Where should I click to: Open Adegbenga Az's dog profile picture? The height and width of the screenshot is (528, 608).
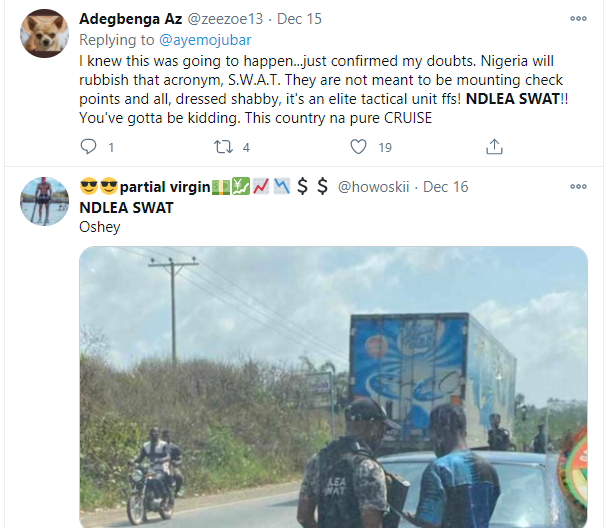coord(44,36)
